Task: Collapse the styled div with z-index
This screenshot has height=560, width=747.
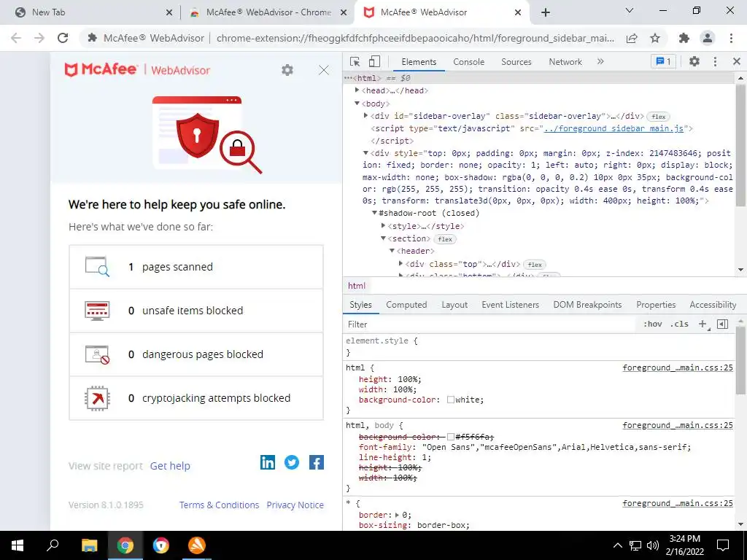Action: click(x=365, y=153)
